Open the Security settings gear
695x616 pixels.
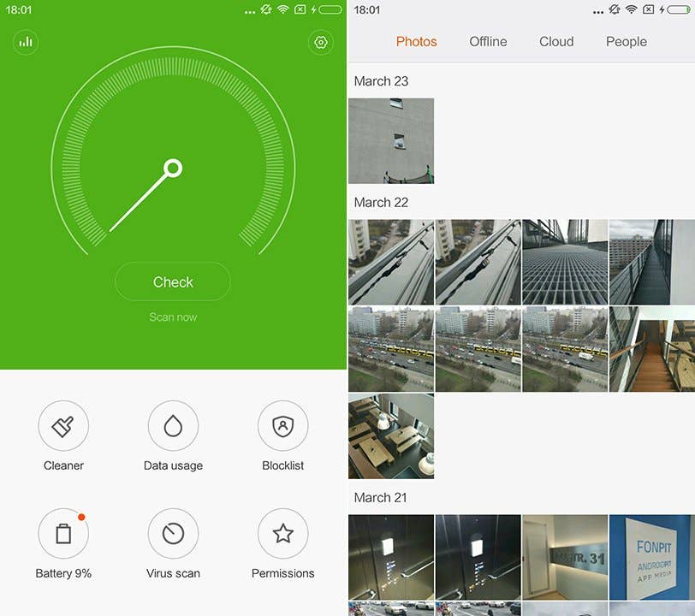click(320, 41)
